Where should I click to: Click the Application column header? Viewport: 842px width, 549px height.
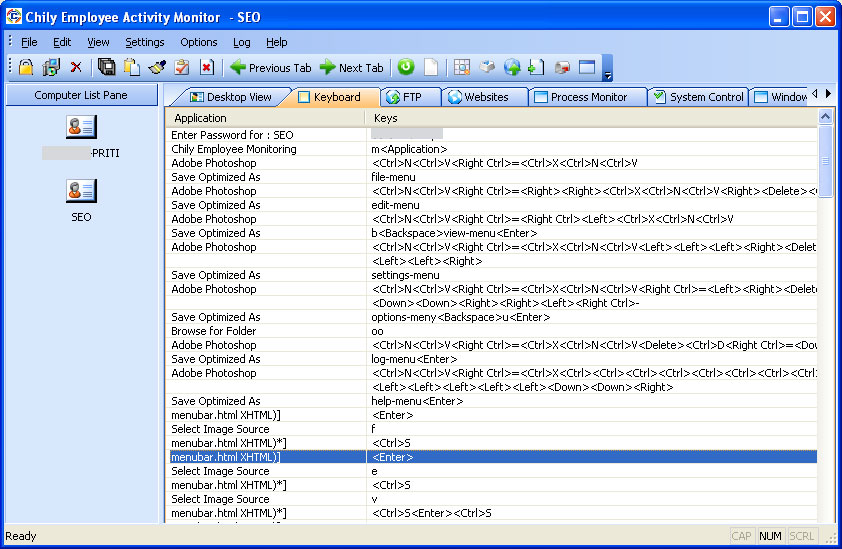pos(265,118)
